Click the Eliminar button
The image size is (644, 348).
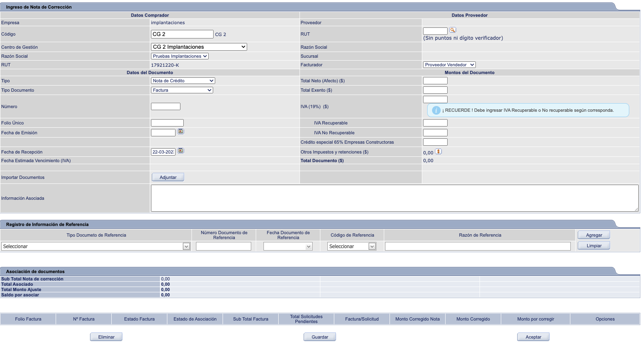[x=106, y=337]
